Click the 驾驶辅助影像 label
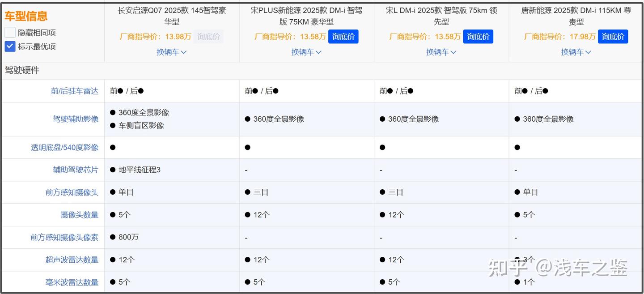 (x=76, y=119)
